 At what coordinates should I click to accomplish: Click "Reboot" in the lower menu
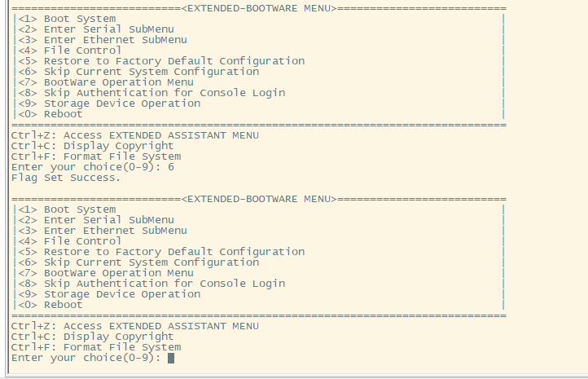pos(63,305)
